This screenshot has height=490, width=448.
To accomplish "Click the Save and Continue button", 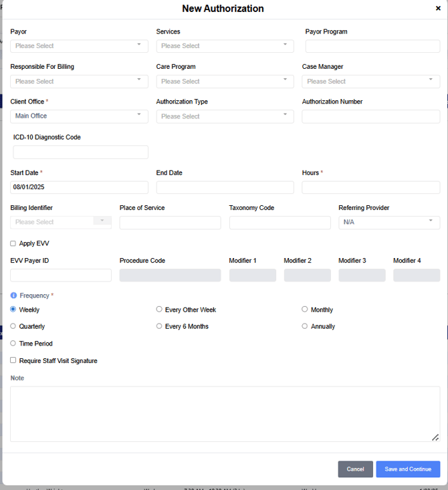I will [407, 469].
